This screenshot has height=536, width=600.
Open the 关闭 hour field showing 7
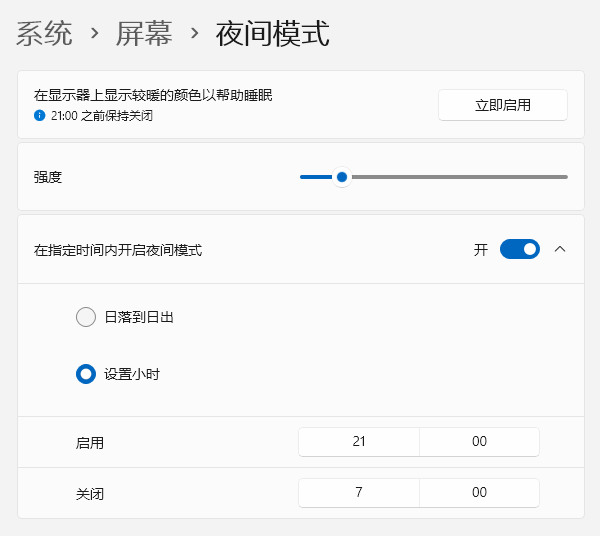pos(359,492)
